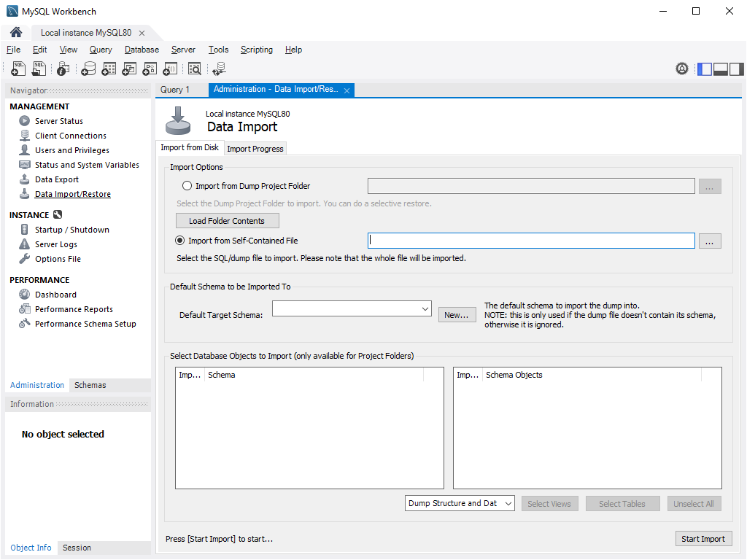
Task: Open Performance Reports in Navigator
Action: tap(74, 309)
